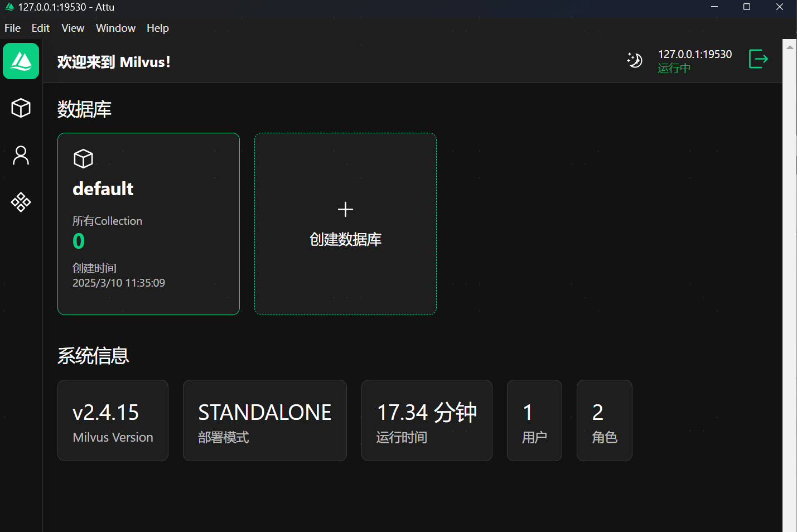Open the users icon in sidebar

(x=21, y=155)
